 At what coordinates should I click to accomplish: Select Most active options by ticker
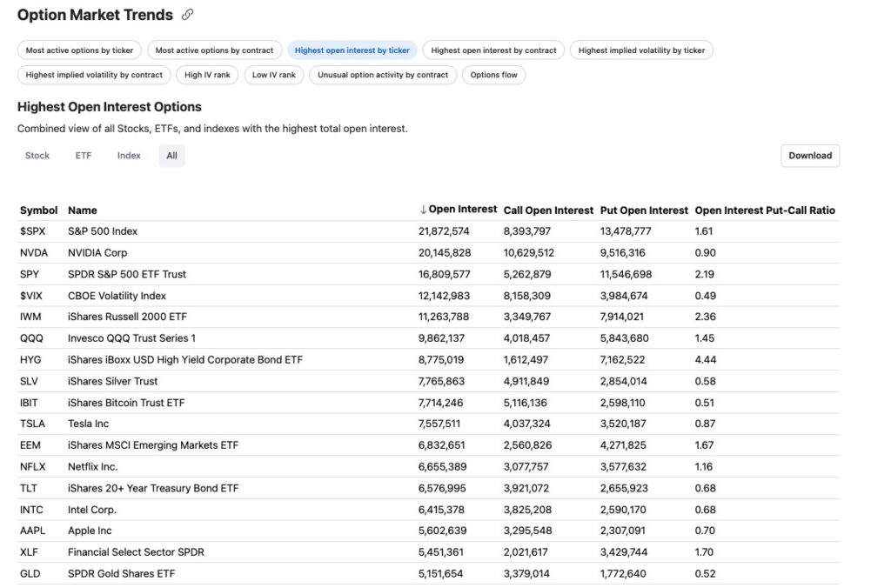point(79,50)
